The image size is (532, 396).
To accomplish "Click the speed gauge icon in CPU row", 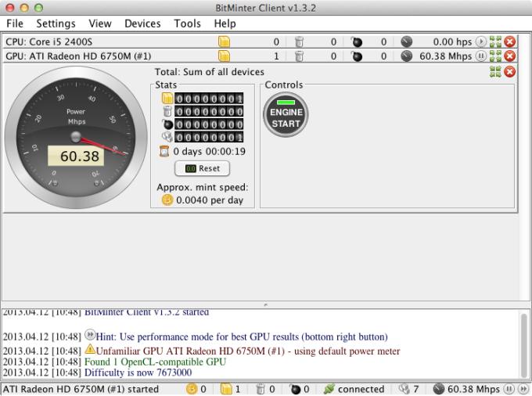I will (x=406, y=41).
